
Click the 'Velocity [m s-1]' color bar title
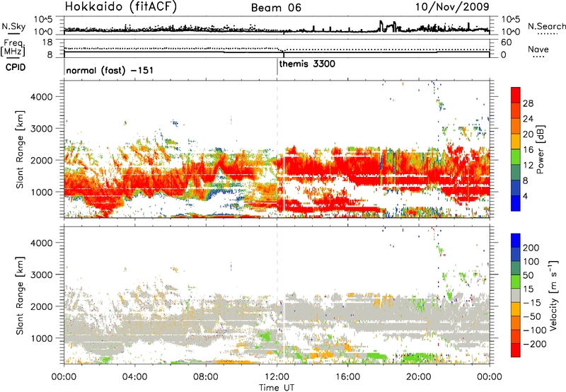point(554,296)
